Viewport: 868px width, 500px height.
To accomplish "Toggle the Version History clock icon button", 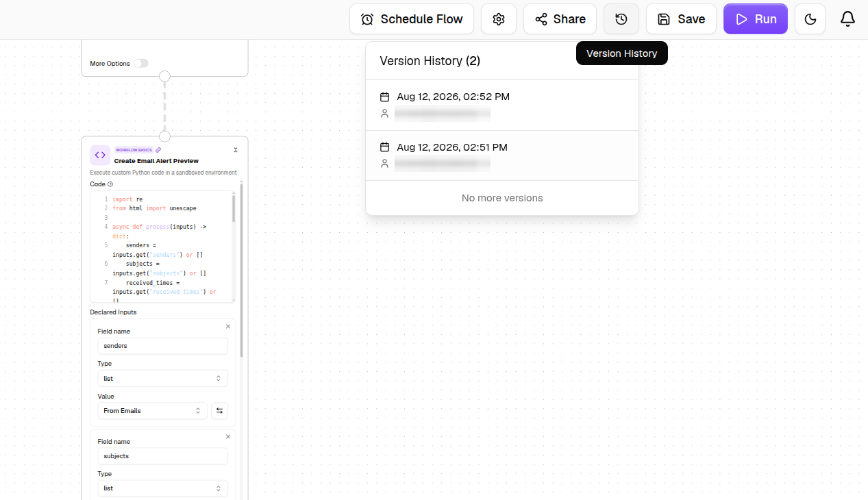I will [621, 19].
